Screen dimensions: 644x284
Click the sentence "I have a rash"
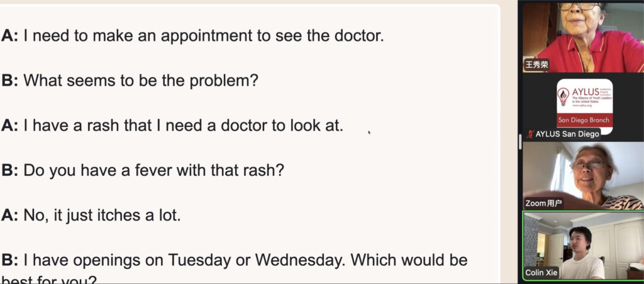pyautogui.click(x=172, y=125)
